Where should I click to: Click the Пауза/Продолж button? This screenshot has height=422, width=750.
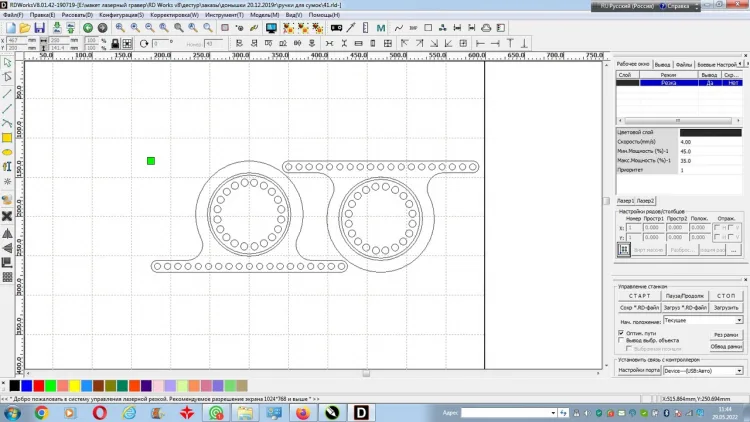pos(684,296)
